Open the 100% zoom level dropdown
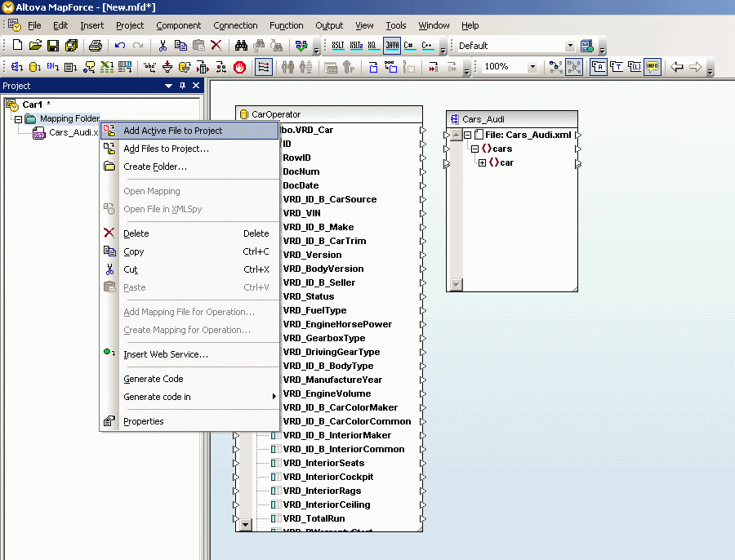Screen dimensions: 735x560 click(532, 67)
